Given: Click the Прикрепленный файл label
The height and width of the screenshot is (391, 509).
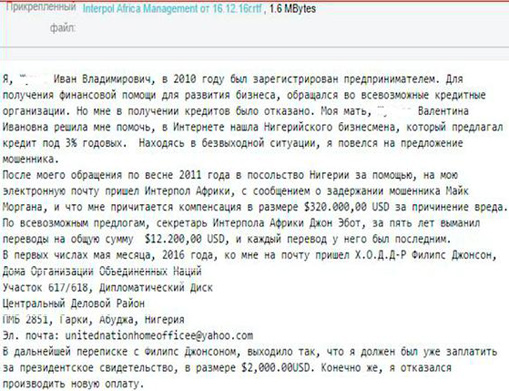Looking at the screenshot, I should coord(41,17).
